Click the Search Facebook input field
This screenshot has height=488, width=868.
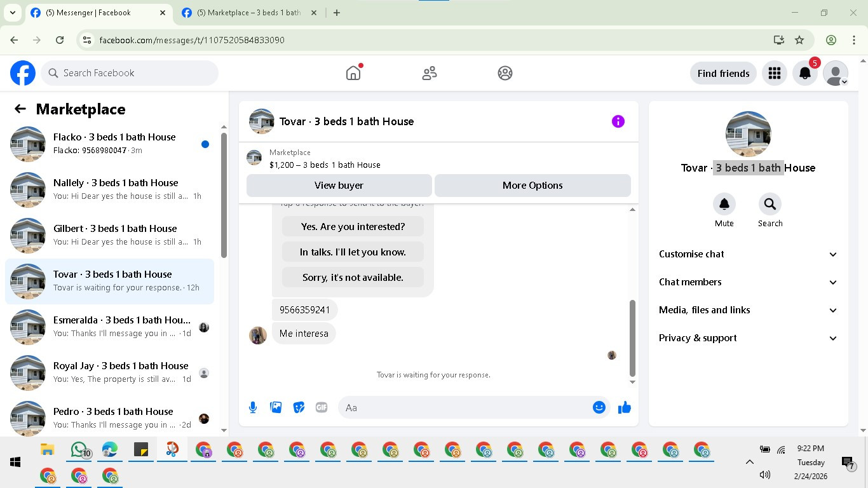click(130, 73)
